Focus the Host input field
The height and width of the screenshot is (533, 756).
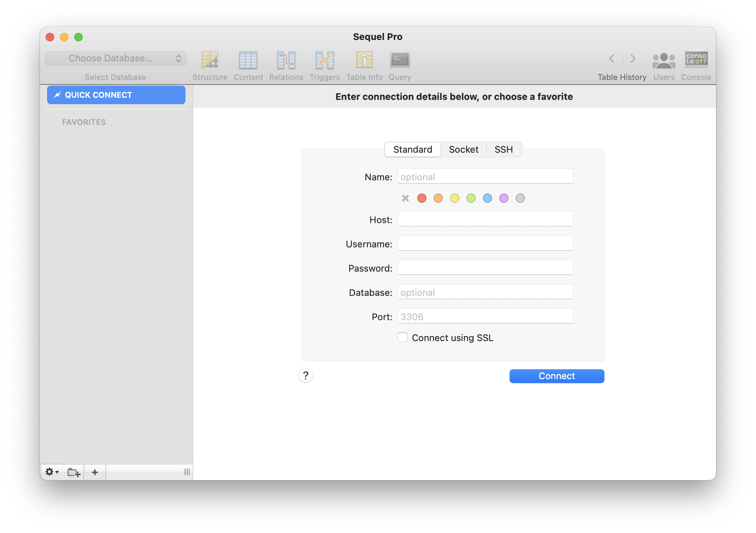[x=485, y=219]
